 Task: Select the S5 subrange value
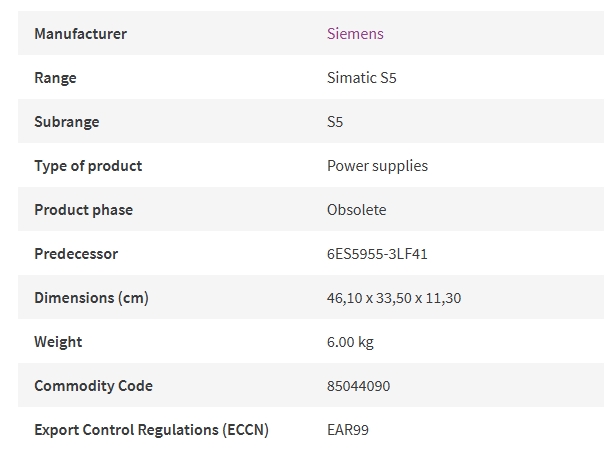(335, 122)
